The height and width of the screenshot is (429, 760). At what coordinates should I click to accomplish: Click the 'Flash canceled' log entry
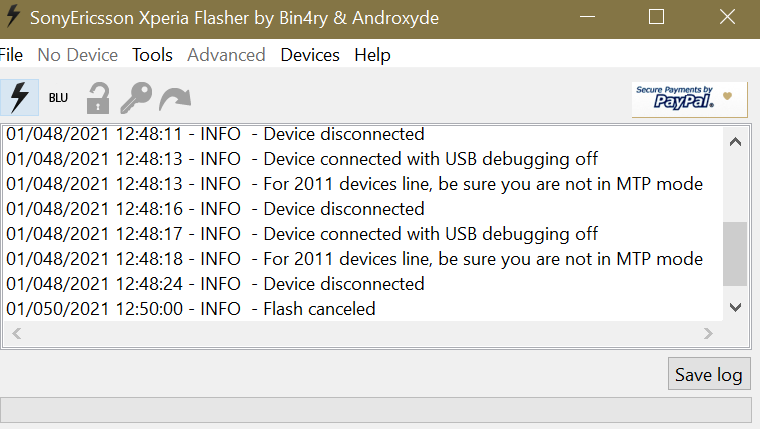(x=319, y=309)
